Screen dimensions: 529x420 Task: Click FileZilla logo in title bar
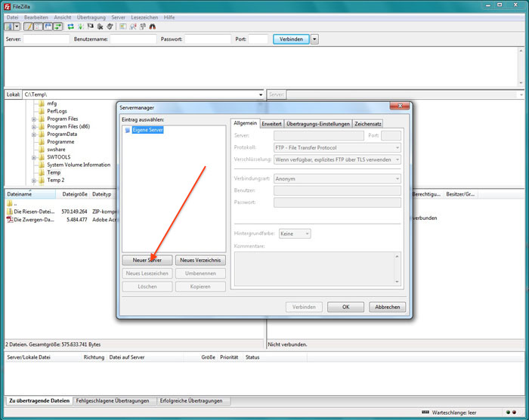pyautogui.click(x=7, y=6)
